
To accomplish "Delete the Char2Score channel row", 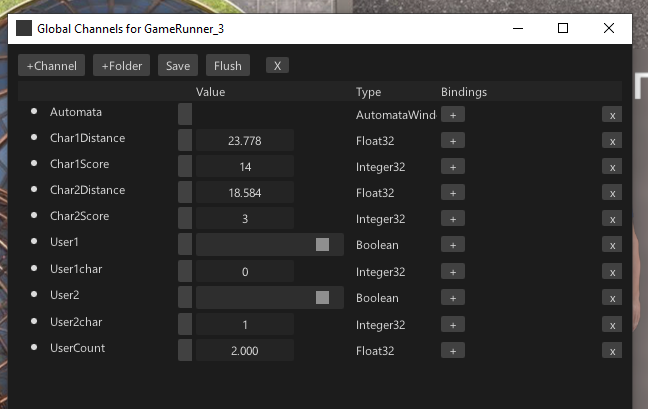I will 612,219.
